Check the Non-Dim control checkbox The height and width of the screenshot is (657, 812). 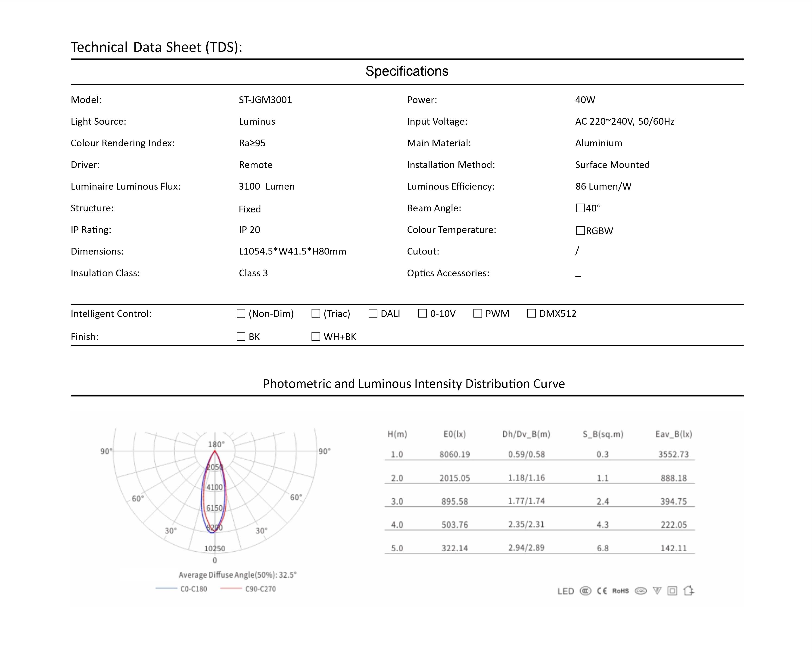[241, 313]
